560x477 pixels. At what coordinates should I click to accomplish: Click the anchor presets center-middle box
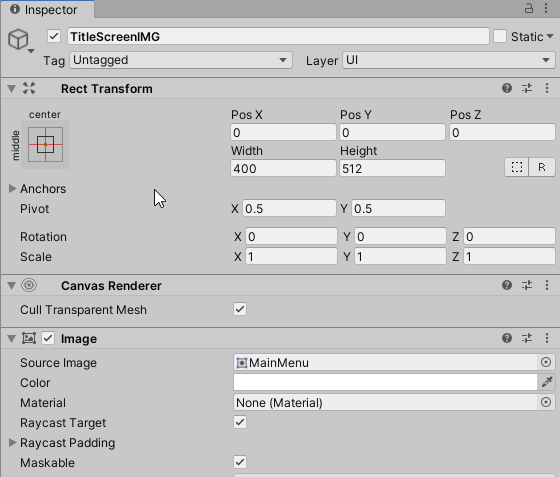tap(45, 145)
